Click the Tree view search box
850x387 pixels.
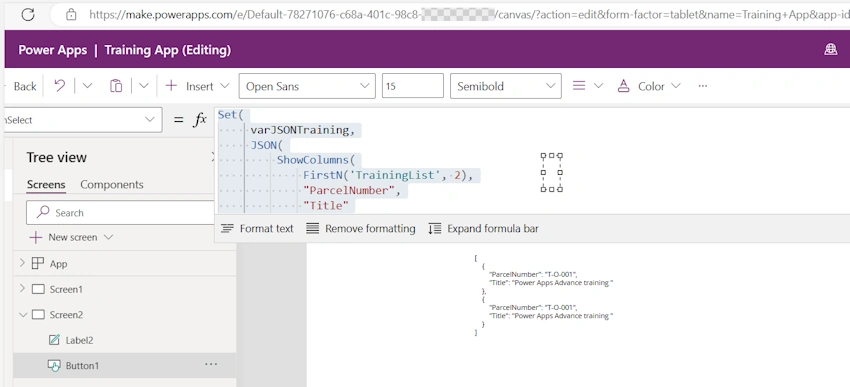(x=120, y=212)
